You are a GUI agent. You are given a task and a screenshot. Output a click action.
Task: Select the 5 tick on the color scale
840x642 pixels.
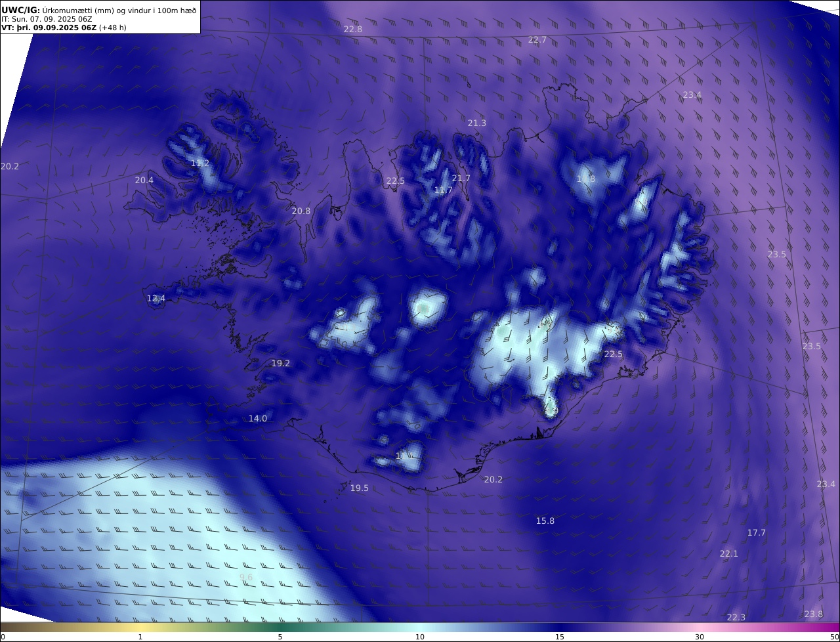pyautogui.click(x=280, y=637)
